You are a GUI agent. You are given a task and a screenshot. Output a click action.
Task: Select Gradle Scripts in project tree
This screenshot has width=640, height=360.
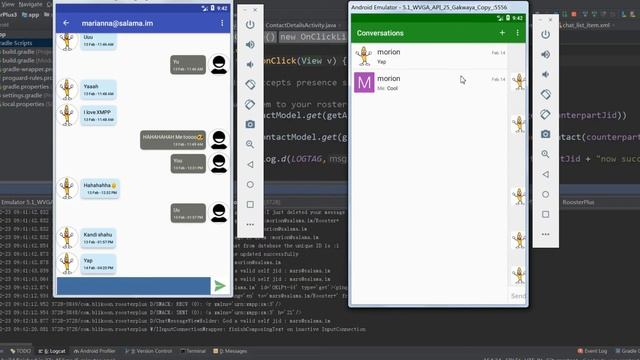point(16,43)
